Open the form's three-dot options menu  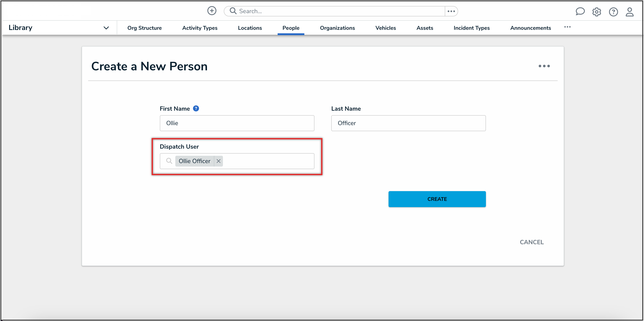click(x=544, y=66)
